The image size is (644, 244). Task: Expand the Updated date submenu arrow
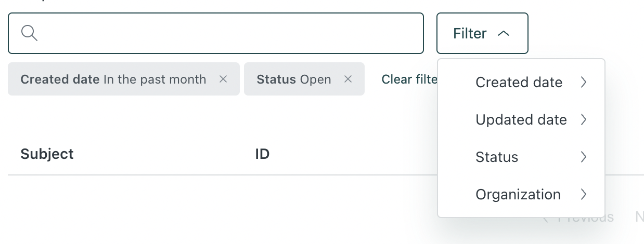[x=584, y=119]
